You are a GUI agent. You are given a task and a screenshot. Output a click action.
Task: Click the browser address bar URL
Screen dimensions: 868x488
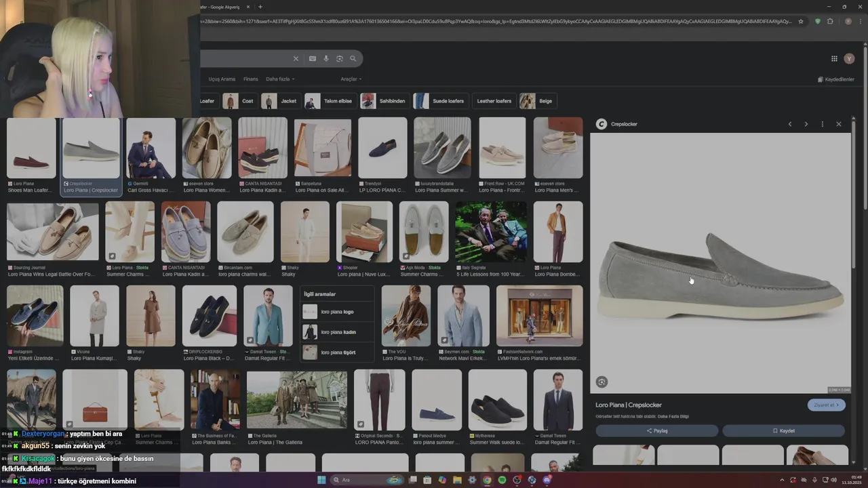pos(496,21)
